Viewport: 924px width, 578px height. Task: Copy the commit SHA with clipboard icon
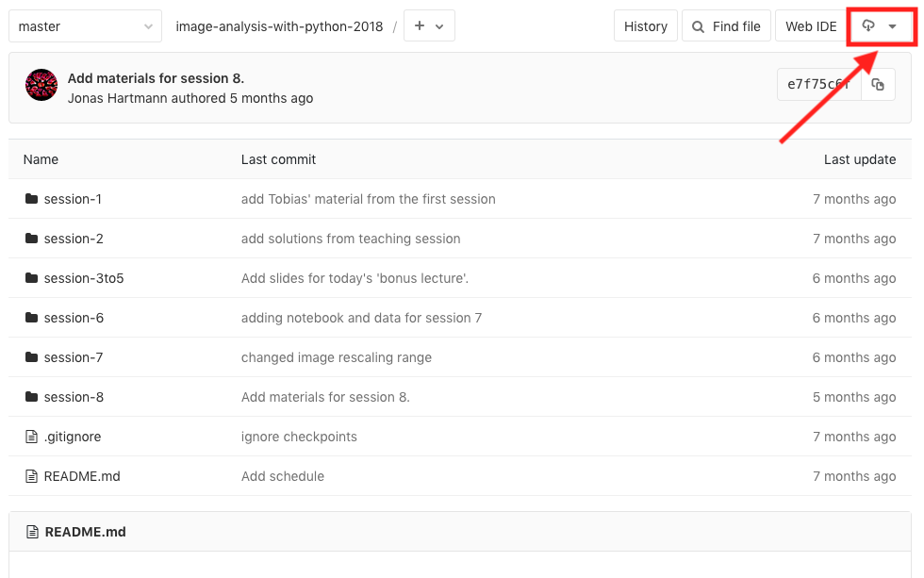click(878, 85)
